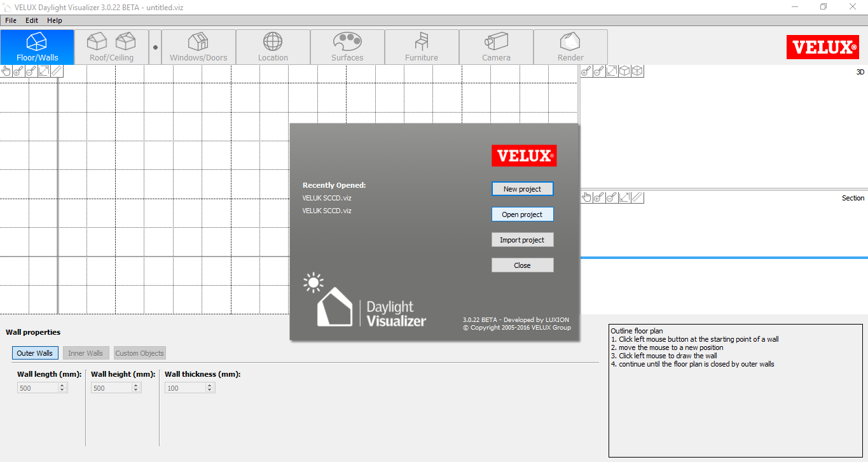The height and width of the screenshot is (462, 868).
Task: Select Custom Objects mode
Action: pyautogui.click(x=140, y=353)
